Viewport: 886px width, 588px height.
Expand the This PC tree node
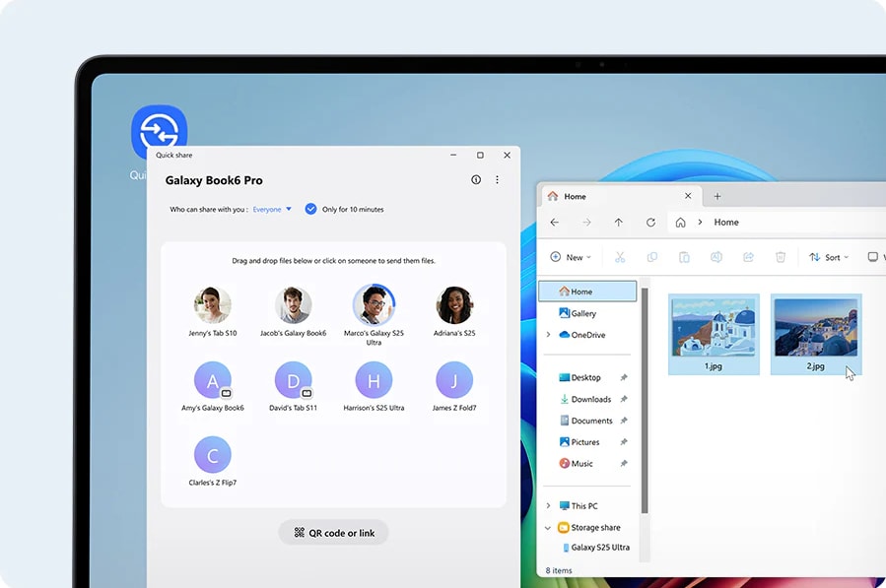tap(548, 505)
